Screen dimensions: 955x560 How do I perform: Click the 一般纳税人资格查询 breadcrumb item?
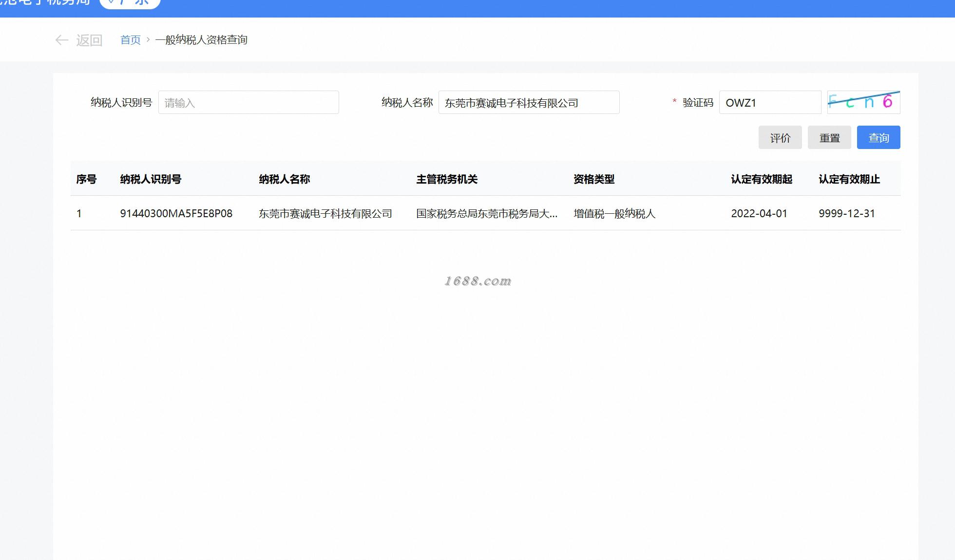(x=201, y=40)
